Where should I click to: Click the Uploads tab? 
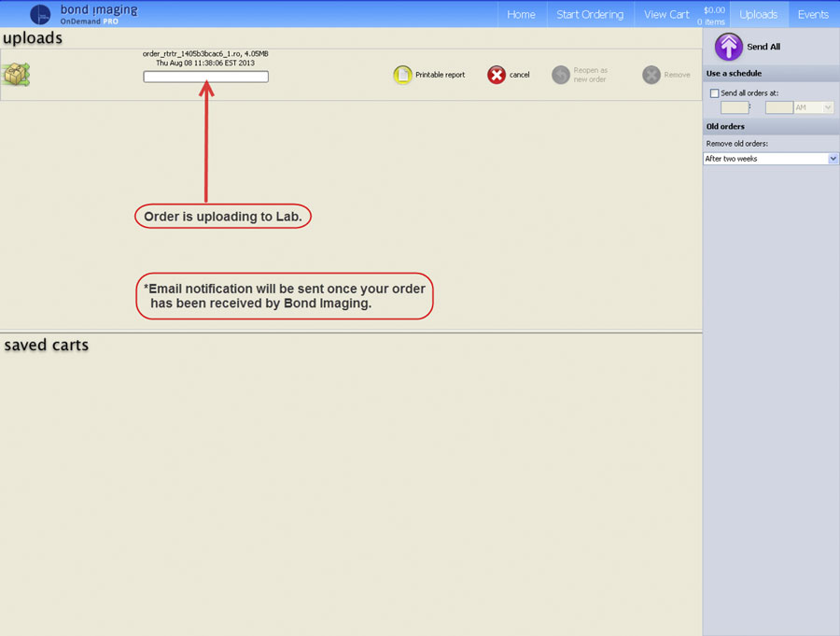pos(758,14)
